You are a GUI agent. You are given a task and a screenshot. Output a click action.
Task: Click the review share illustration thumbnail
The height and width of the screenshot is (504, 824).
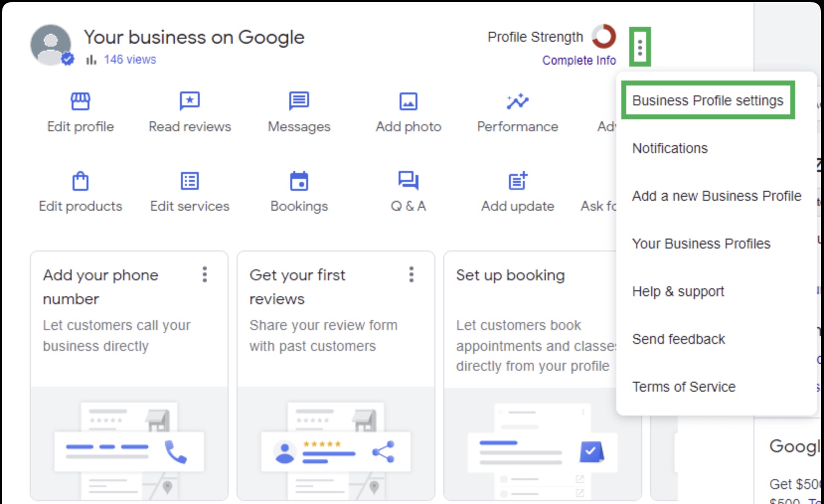(x=336, y=444)
